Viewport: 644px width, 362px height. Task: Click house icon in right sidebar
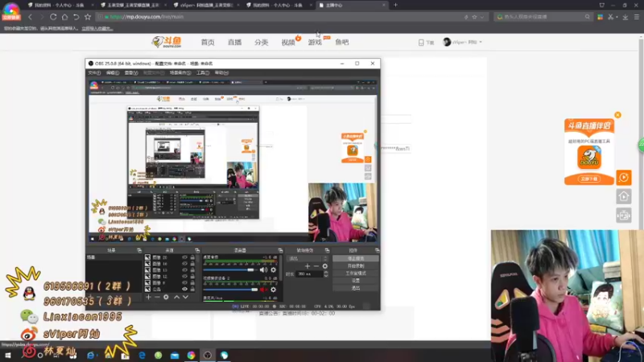(623, 196)
